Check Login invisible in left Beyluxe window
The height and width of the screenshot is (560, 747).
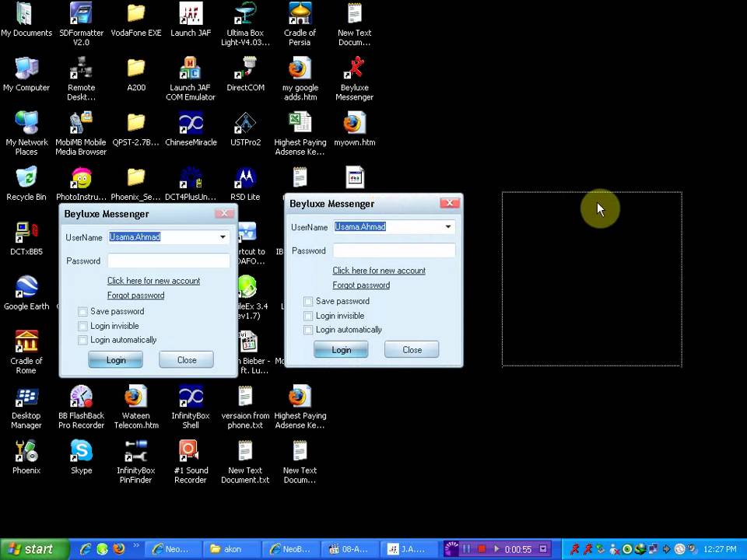(x=83, y=326)
